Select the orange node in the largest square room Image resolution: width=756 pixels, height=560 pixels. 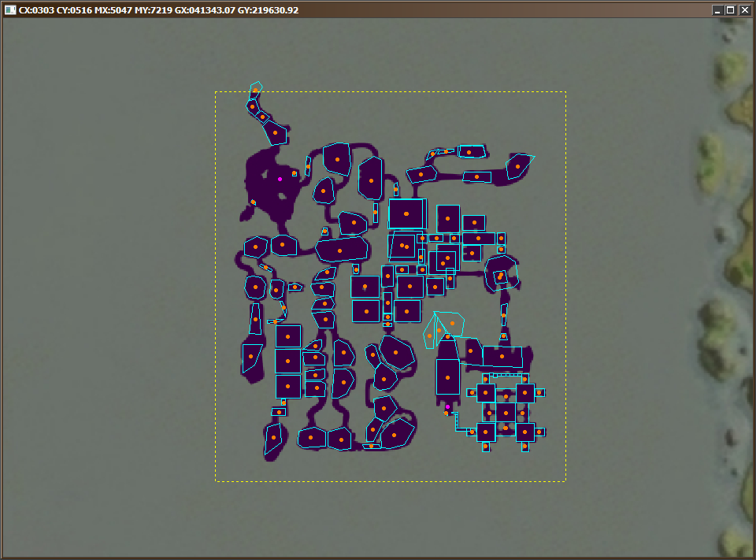(x=406, y=213)
